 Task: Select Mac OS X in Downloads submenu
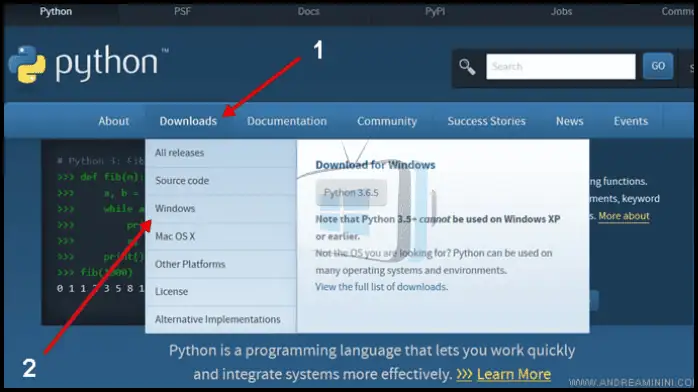click(x=221, y=236)
